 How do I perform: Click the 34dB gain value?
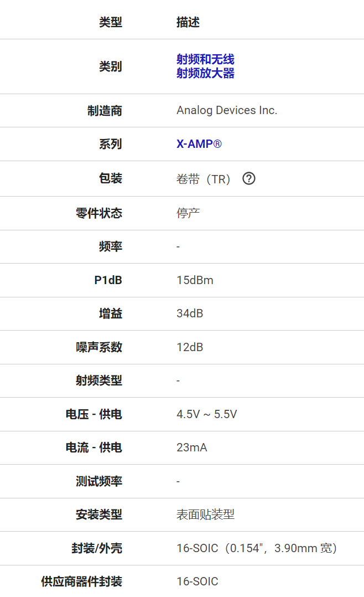(x=190, y=313)
